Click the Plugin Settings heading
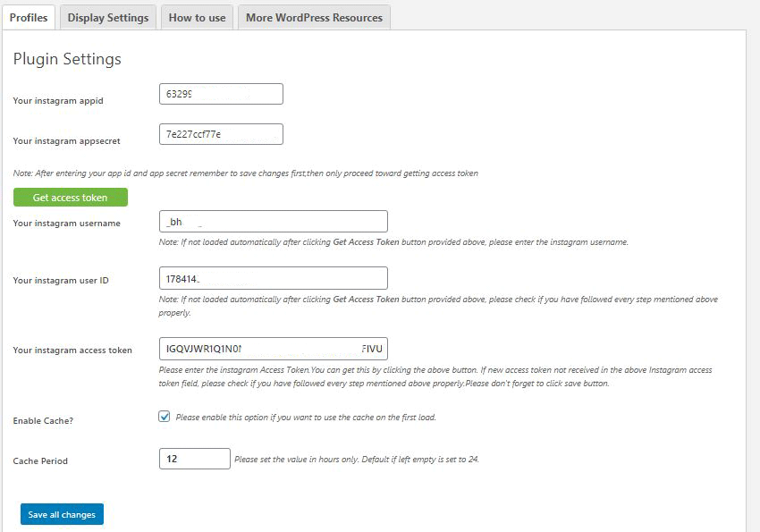The image size is (760, 532). (67, 59)
